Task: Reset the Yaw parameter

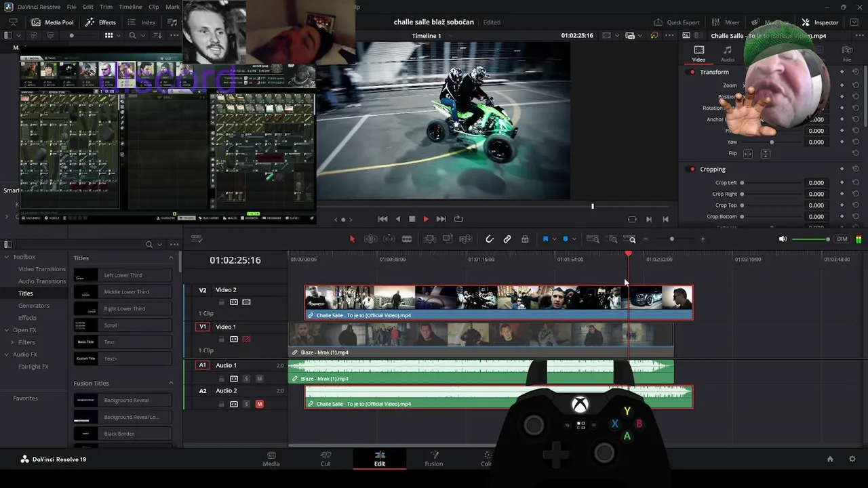Action: (856, 142)
